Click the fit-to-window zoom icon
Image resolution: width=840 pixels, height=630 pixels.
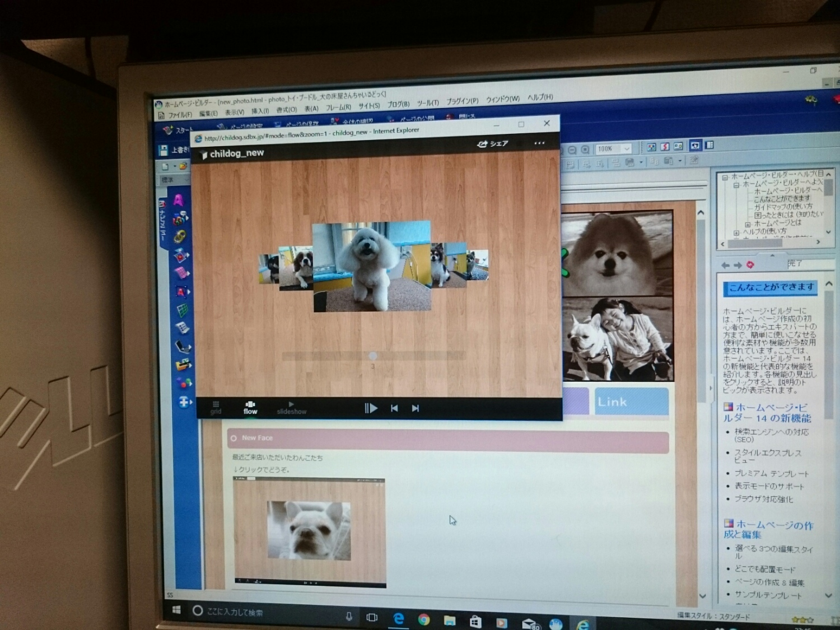click(586, 150)
